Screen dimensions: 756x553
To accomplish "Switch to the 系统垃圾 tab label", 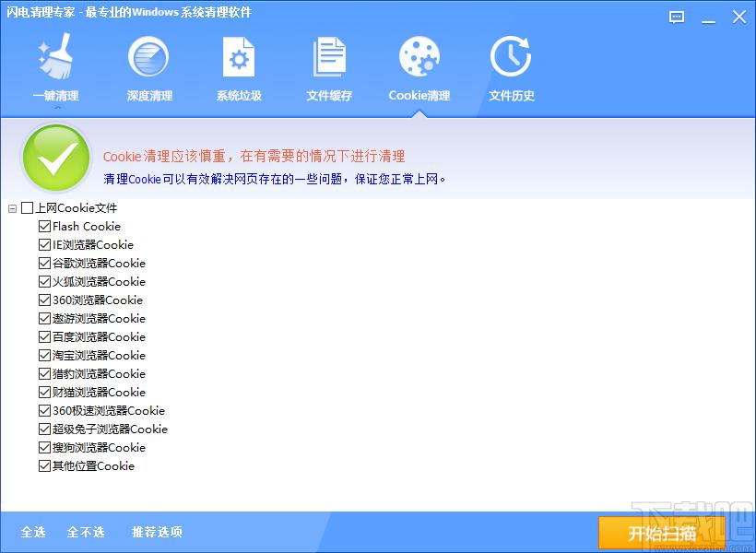I will (x=239, y=96).
